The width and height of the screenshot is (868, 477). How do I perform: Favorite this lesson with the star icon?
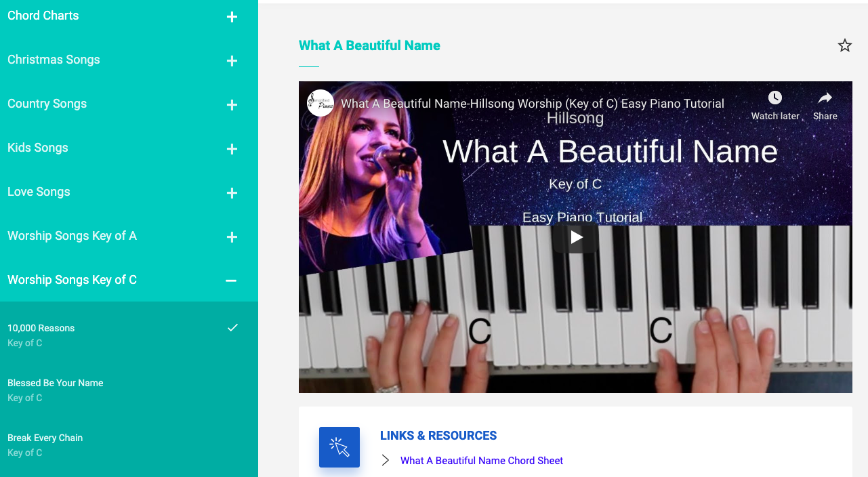pyautogui.click(x=844, y=45)
